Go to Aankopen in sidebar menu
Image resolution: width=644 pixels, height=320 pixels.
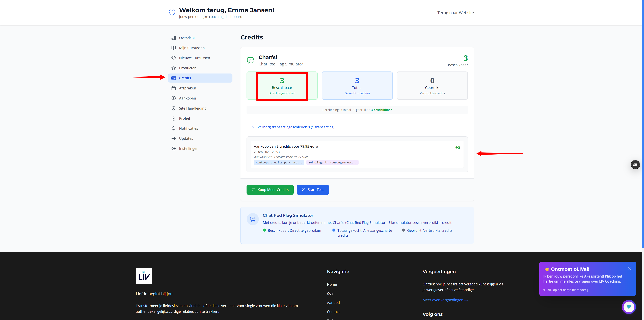tap(187, 98)
